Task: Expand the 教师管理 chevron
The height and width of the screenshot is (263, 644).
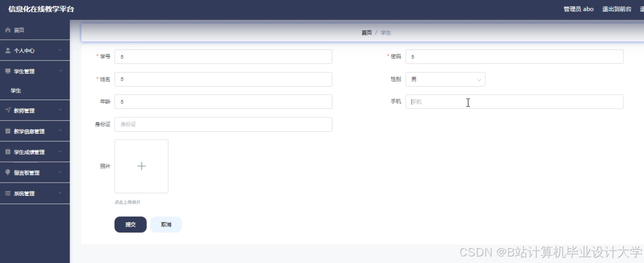Action: click(x=61, y=110)
